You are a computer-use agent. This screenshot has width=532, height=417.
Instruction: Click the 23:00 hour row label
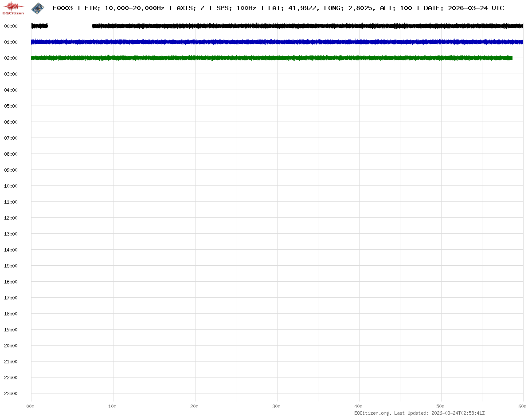(x=11, y=393)
